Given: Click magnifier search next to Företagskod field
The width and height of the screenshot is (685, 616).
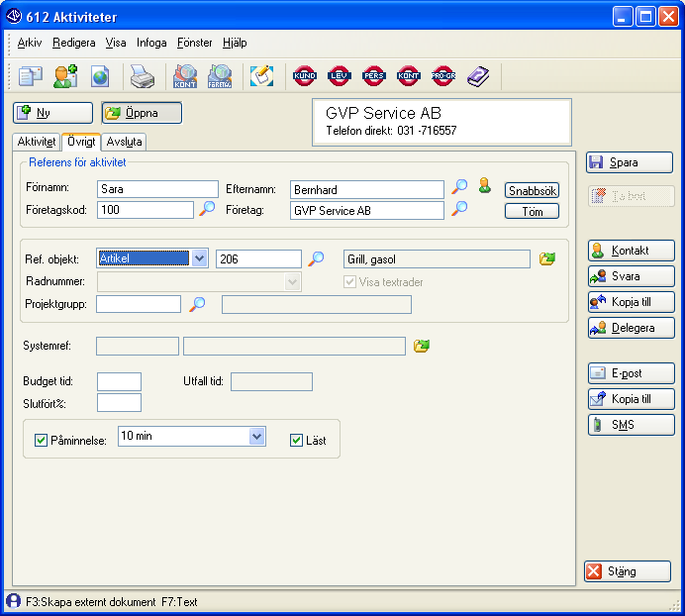Looking at the screenshot, I should pyautogui.click(x=207, y=208).
